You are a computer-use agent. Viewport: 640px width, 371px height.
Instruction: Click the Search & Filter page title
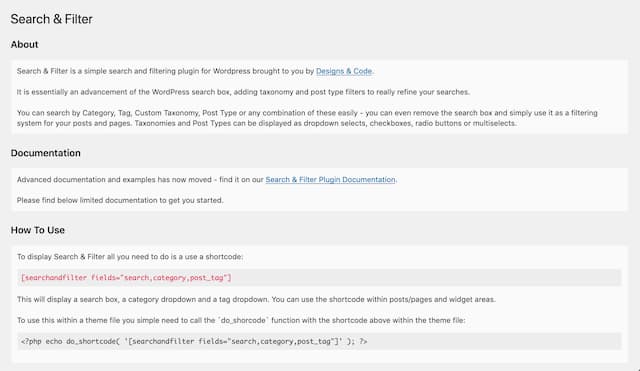pyautogui.click(x=51, y=19)
